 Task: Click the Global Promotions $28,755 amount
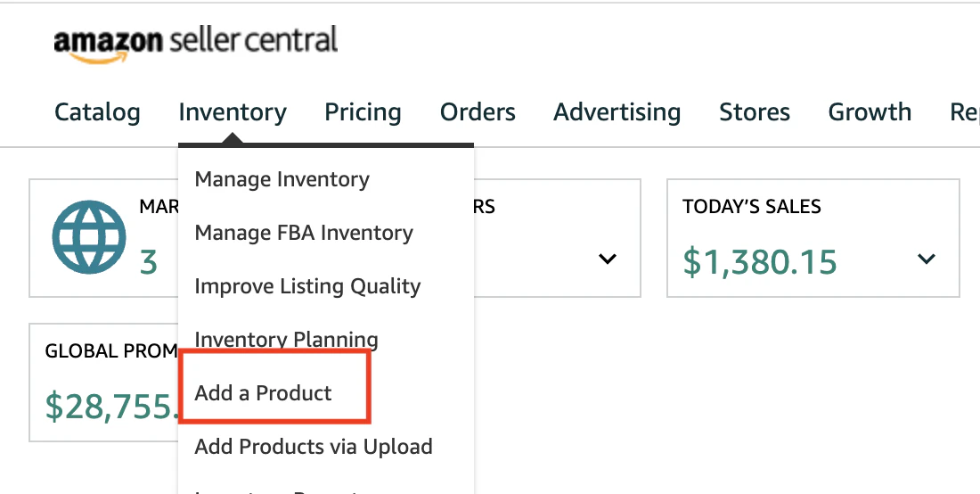pos(111,406)
